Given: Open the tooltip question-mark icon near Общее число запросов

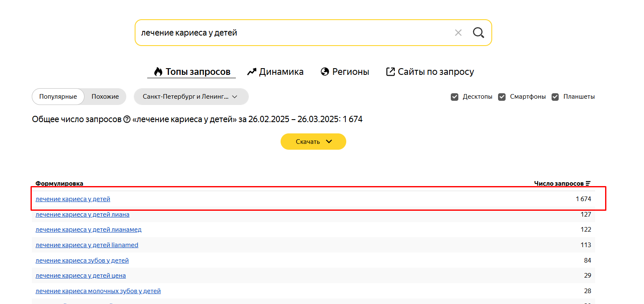Looking at the screenshot, I should pos(127,119).
